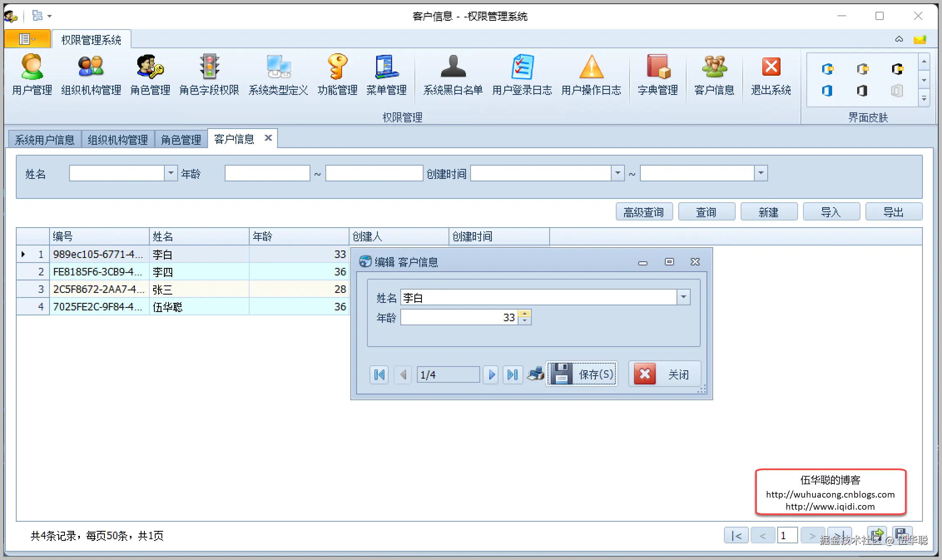This screenshot has height=560, width=942.
Task: Click the printer icon in edit dialog
Action: (535, 374)
